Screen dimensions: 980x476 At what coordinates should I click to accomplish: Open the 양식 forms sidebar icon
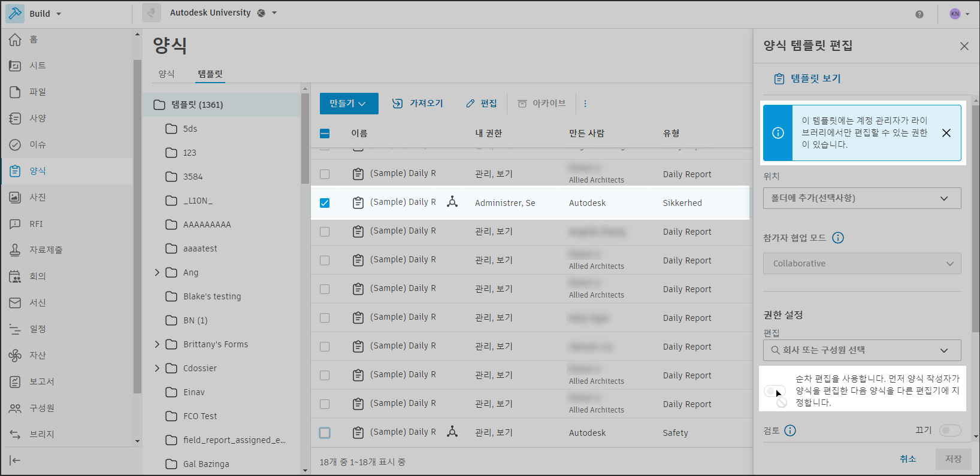coord(15,171)
